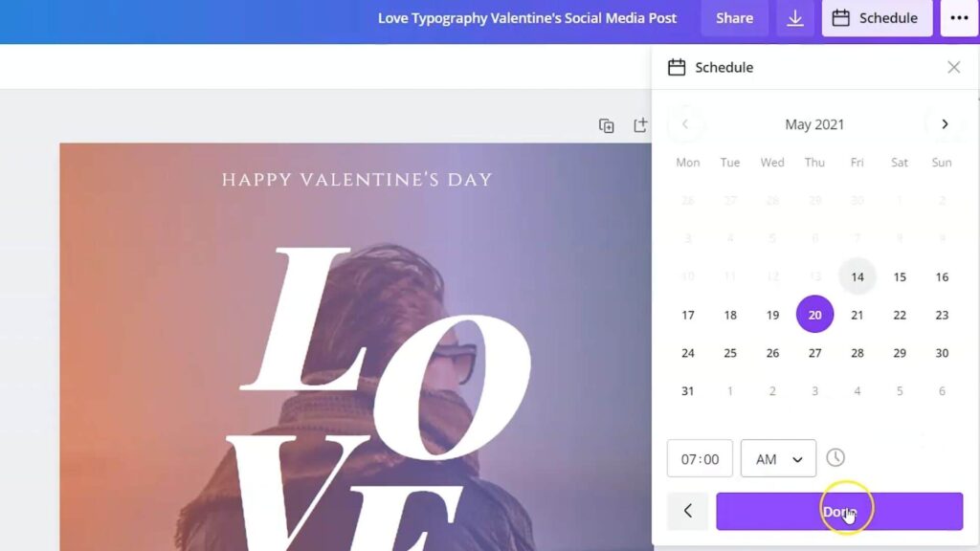Open the Schedule panel via the Schedule button

[877, 17]
